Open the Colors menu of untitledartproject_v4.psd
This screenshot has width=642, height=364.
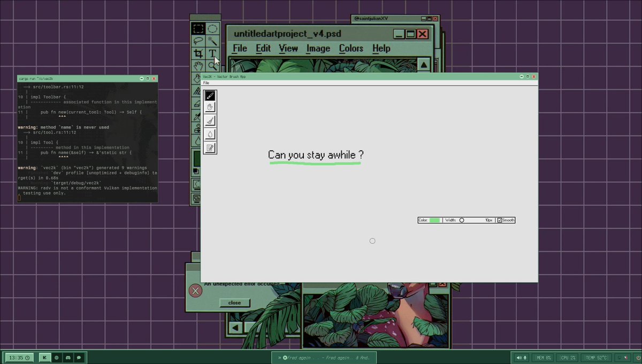coord(351,48)
